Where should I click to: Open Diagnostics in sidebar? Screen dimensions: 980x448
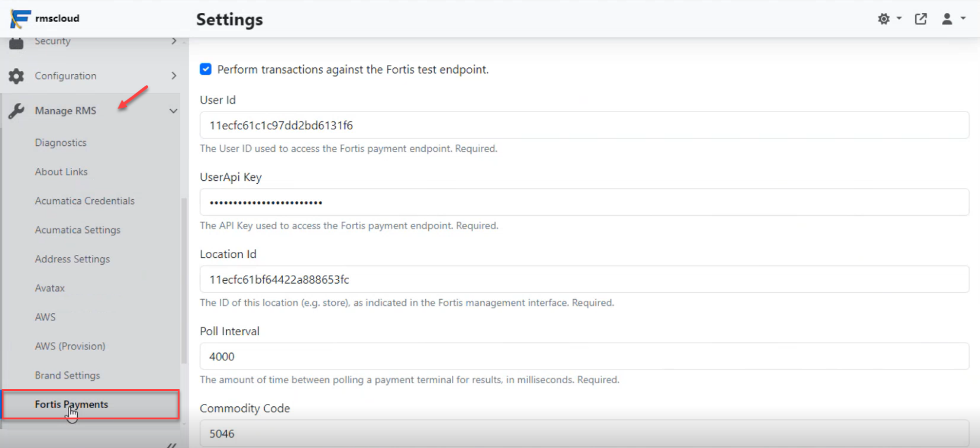[x=61, y=143]
